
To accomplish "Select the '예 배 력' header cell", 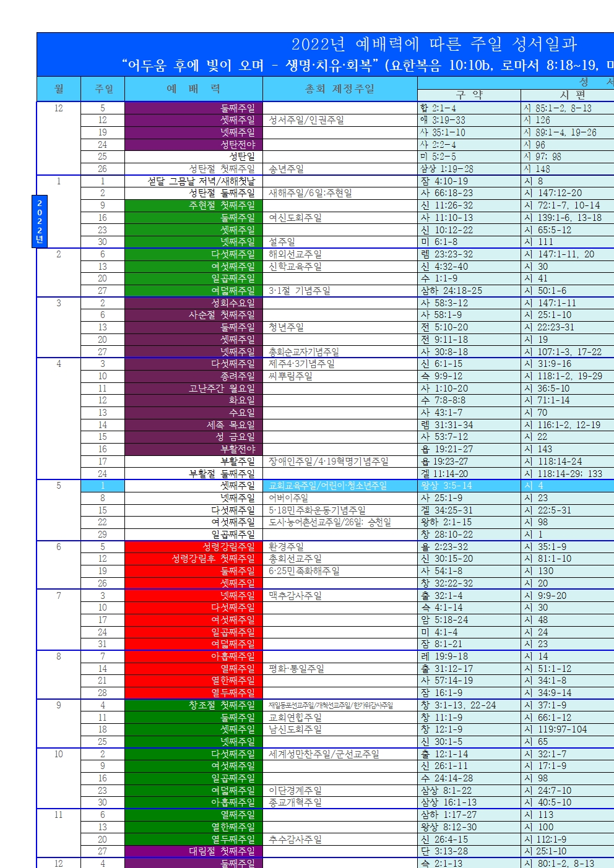I will (x=193, y=89).
